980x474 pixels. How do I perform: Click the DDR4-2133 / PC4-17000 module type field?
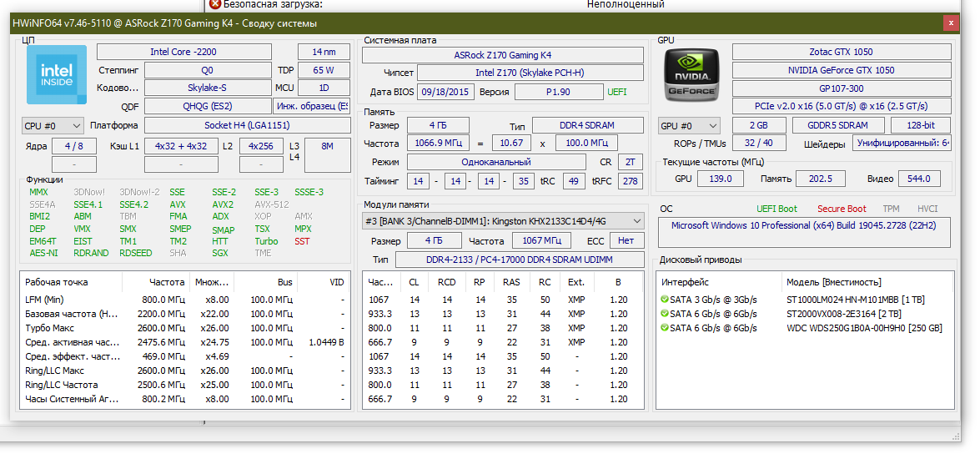tap(520, 259)
